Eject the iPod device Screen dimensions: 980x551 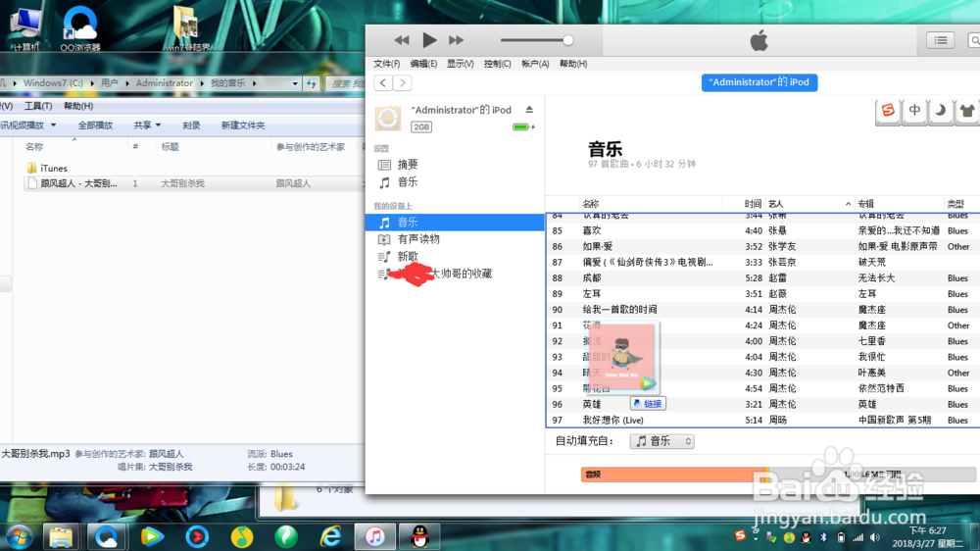(529, 110)
